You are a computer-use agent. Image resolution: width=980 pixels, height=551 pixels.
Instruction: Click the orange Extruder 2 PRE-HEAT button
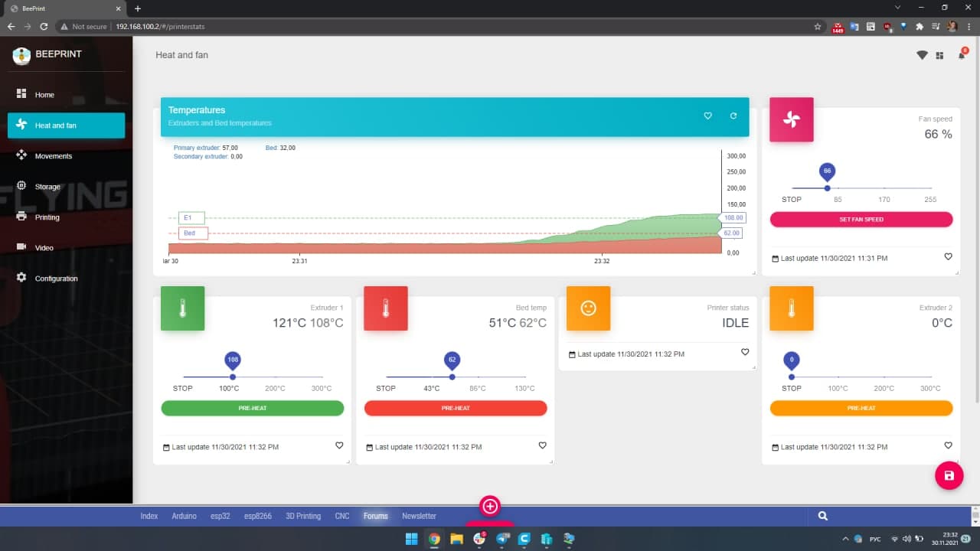(x=861, y=408)
